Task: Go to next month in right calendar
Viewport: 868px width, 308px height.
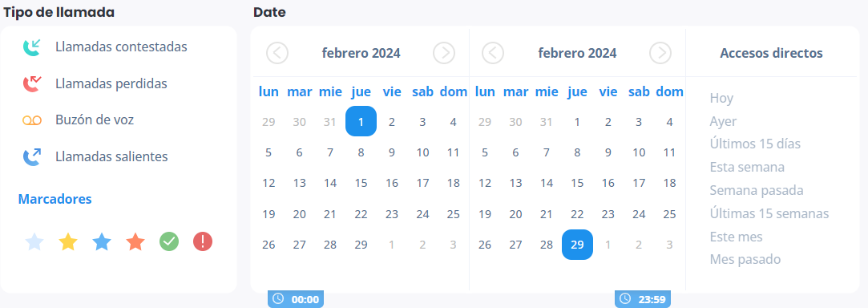Action: pos(660,53)
